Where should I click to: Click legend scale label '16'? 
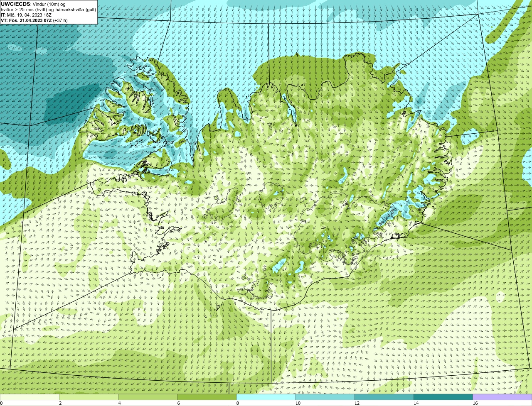click(x=475, y=403)
